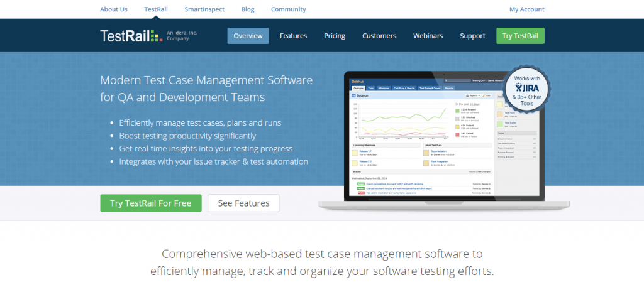Open My Account
Screen dimensions: 644x287
(x=527, y=9)
